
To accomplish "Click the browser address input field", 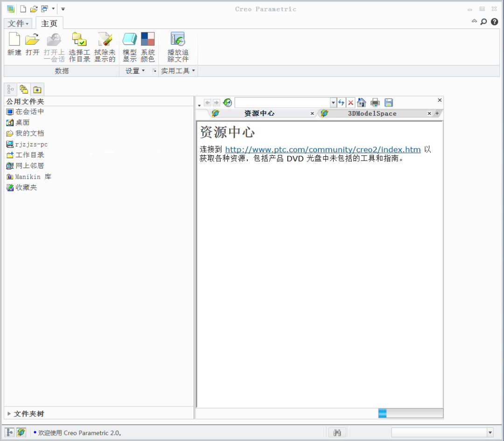I will pyautogui.click(x=282, y=103).
